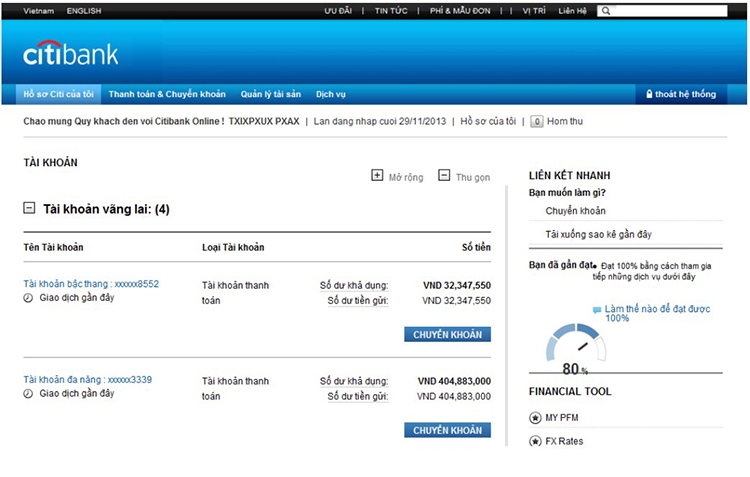This screenshot has height=477, width=750.
Task: Click the search magnifier icon
Action: [x=606, y=11]
